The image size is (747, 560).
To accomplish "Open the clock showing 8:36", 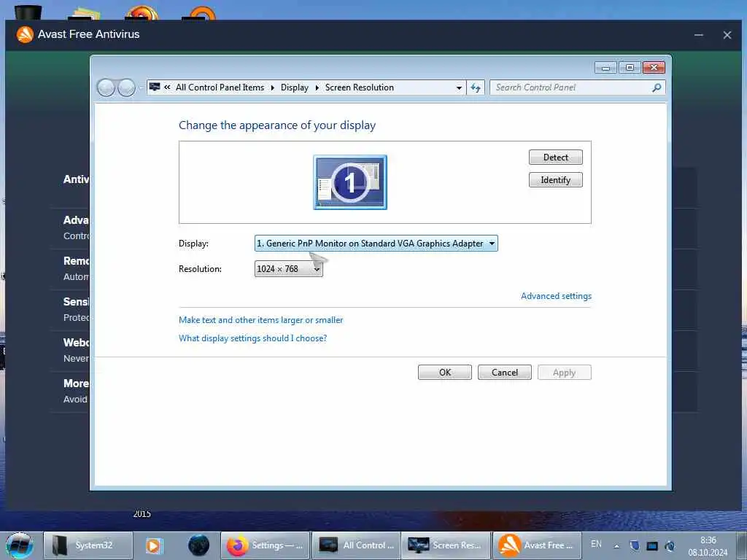I will point(708,546).
